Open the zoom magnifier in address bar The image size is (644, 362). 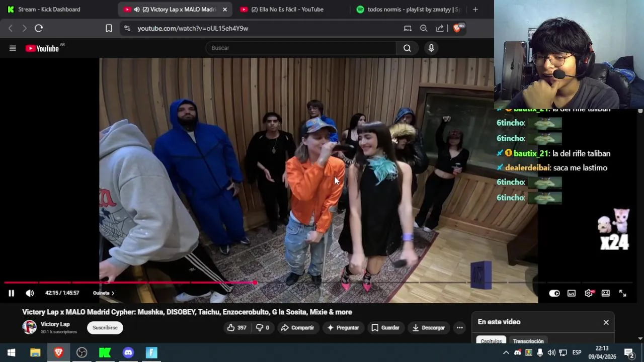pyautogui.click(x=424, y=29)
